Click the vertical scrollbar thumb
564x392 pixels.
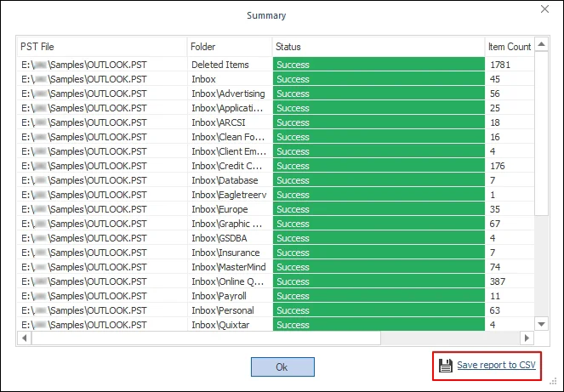541,134
